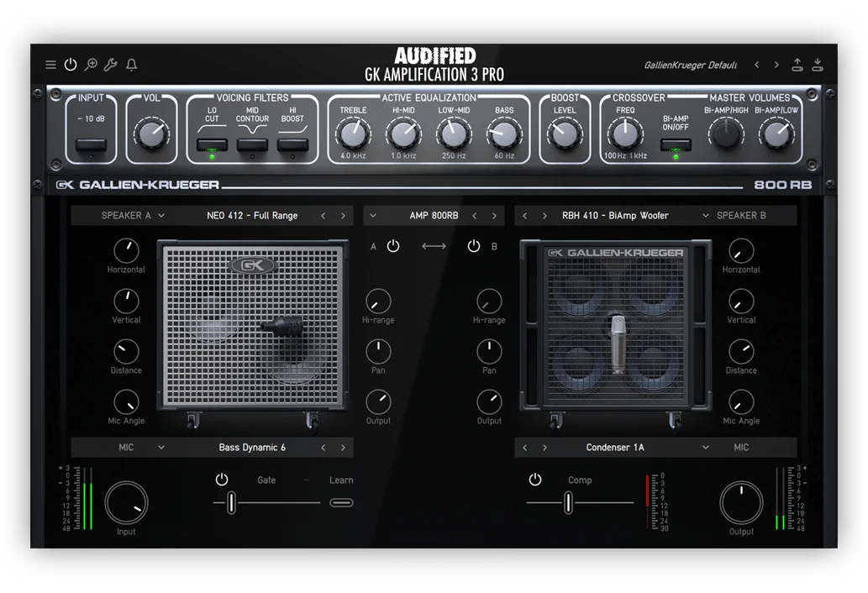Open the Condenser 1A microphone dropdown

point(614,448)
